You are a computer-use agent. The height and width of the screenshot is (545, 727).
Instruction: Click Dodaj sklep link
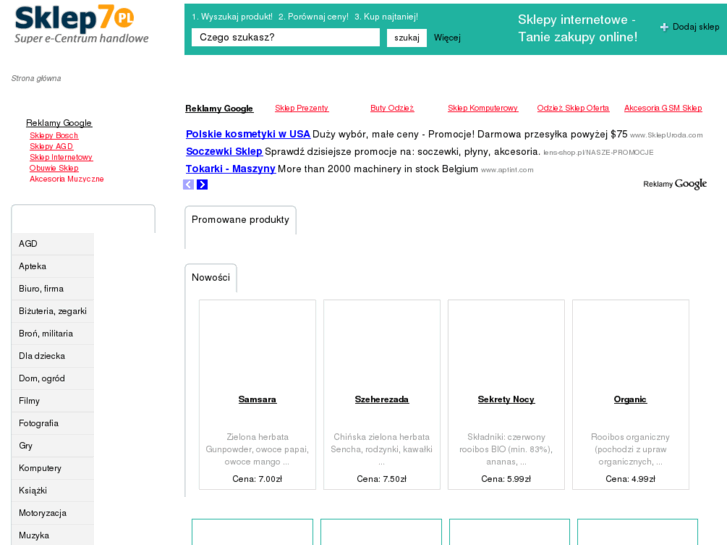click(x=695, y=27)
